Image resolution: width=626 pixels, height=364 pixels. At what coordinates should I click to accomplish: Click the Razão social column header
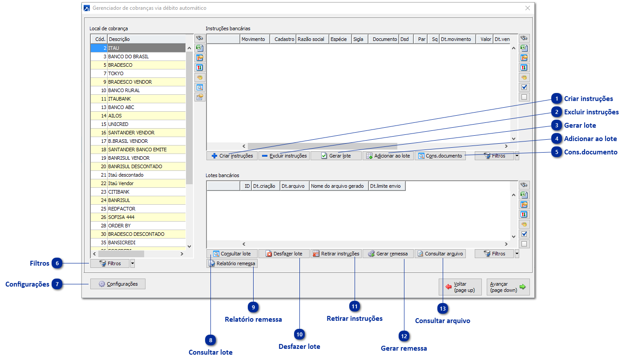click(312, 39)
